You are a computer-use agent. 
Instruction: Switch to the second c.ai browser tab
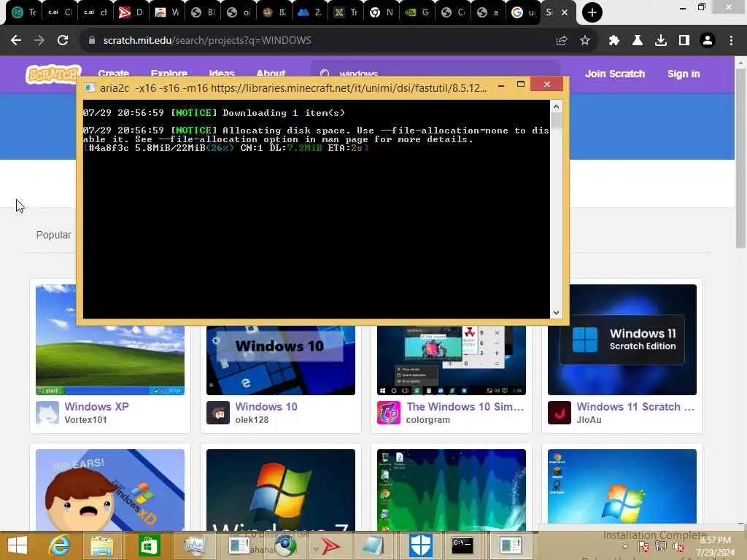(x=95, y=12)
